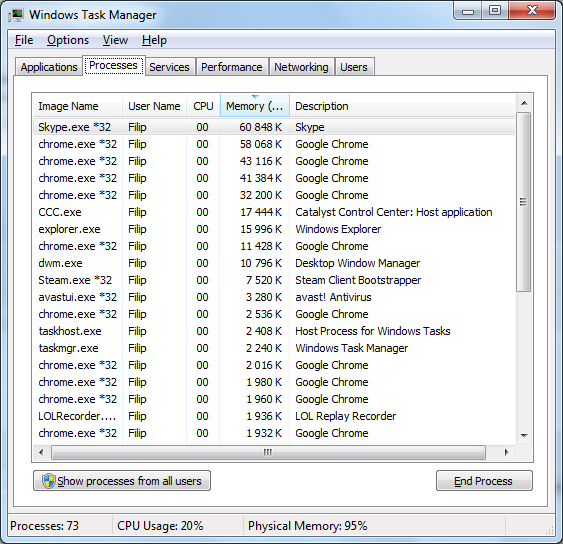Open the View menu
The width and height of the screenshot is (563, 544).
[x=115, y=40]
